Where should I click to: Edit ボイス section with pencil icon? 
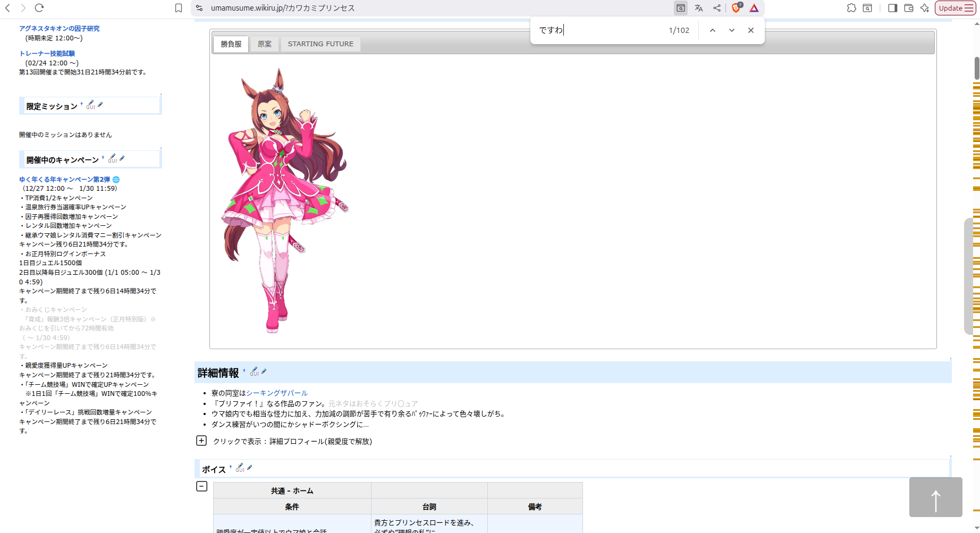[x=250, y=468]
